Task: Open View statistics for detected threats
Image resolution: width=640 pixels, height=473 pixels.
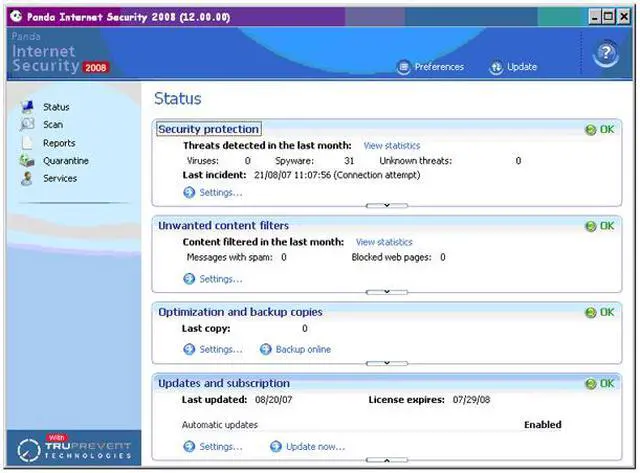Action: (391, 146)
